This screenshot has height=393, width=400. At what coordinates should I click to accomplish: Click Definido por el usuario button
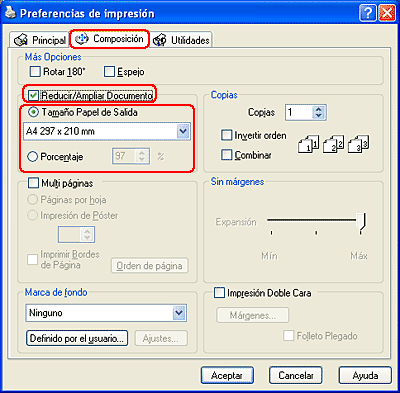tap(77, 338)
